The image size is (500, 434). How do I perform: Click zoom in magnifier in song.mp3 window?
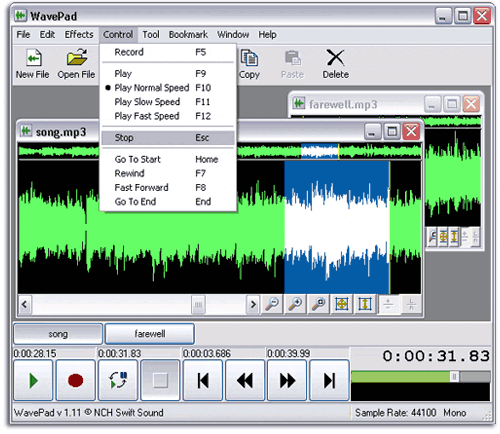click(295, 304)
